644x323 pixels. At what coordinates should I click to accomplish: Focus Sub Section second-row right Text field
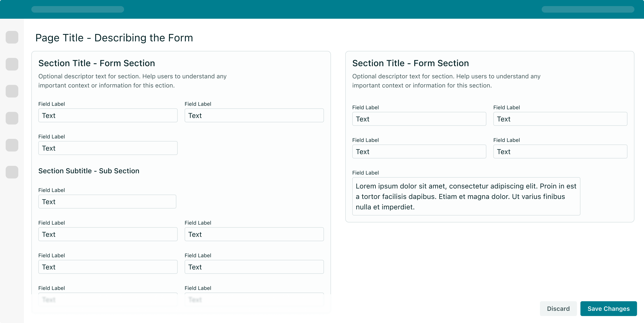click(254, 234)
